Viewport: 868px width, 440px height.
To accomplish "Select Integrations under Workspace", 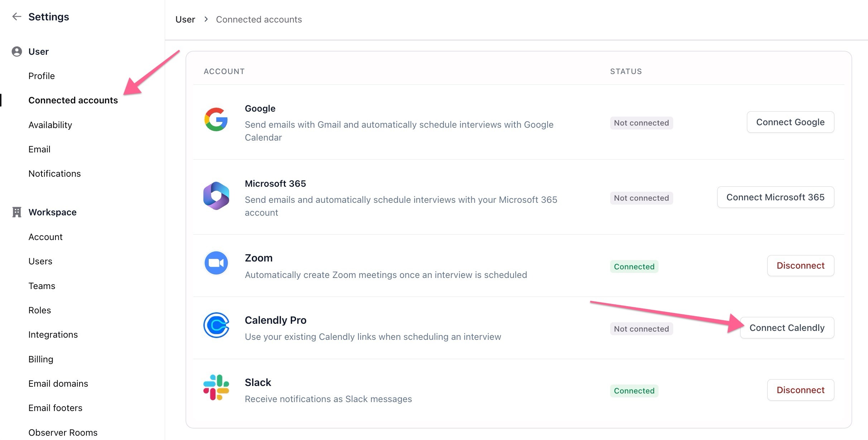I will (x=53, y=334).
